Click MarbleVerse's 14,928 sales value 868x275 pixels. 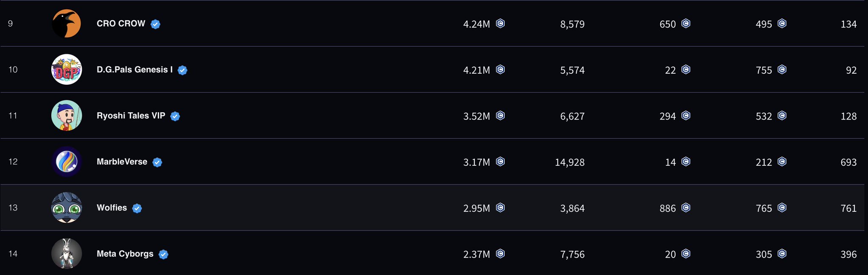coord(569,162)
